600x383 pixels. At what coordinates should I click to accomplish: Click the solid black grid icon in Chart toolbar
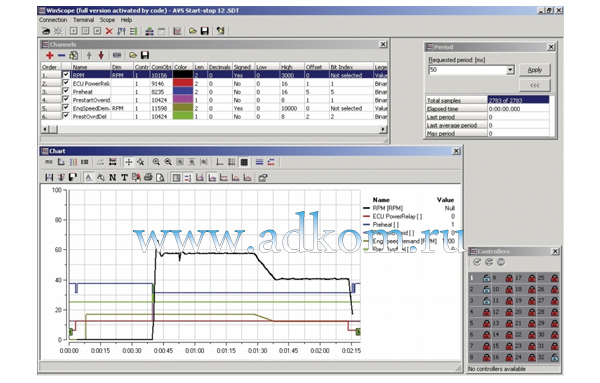tap(244, 162)
